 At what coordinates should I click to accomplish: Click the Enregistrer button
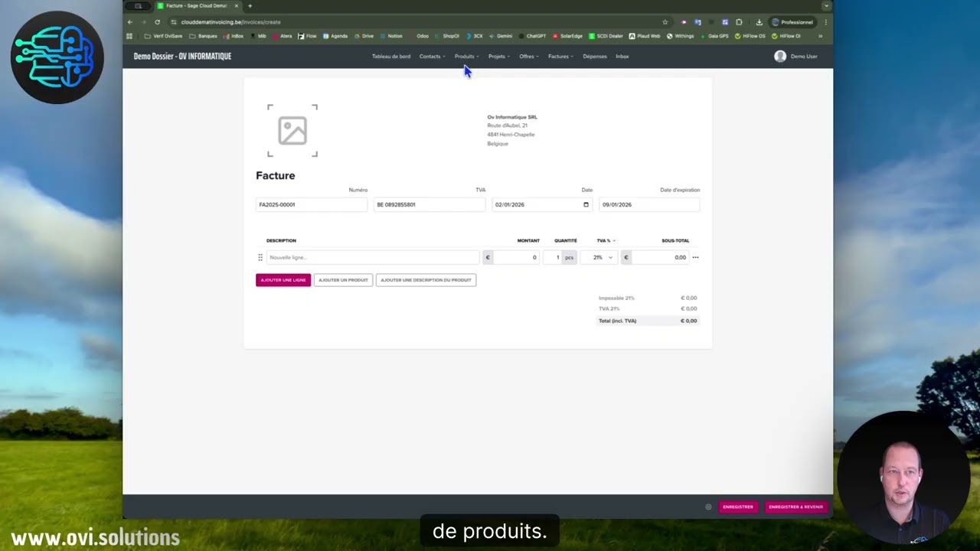coord(738,507)
